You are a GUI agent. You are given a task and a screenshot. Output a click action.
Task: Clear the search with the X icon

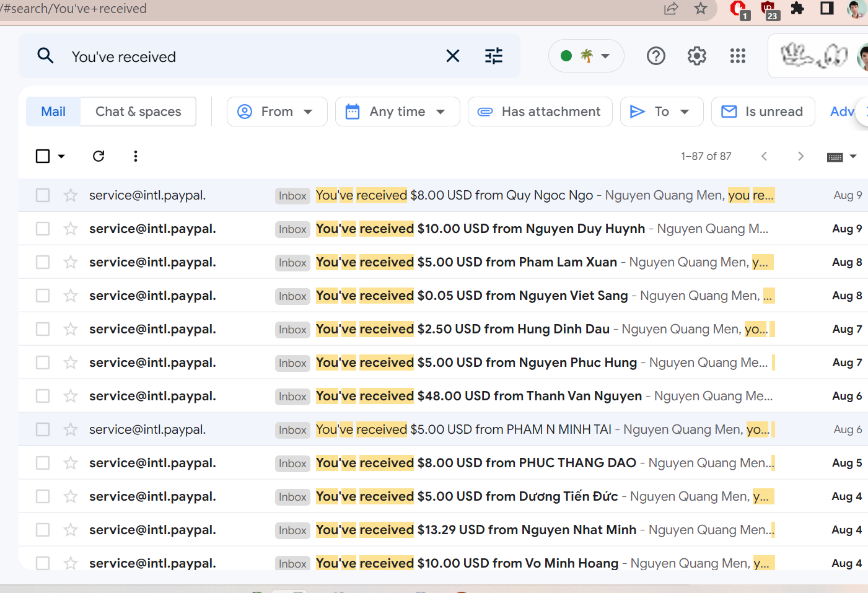453,56
